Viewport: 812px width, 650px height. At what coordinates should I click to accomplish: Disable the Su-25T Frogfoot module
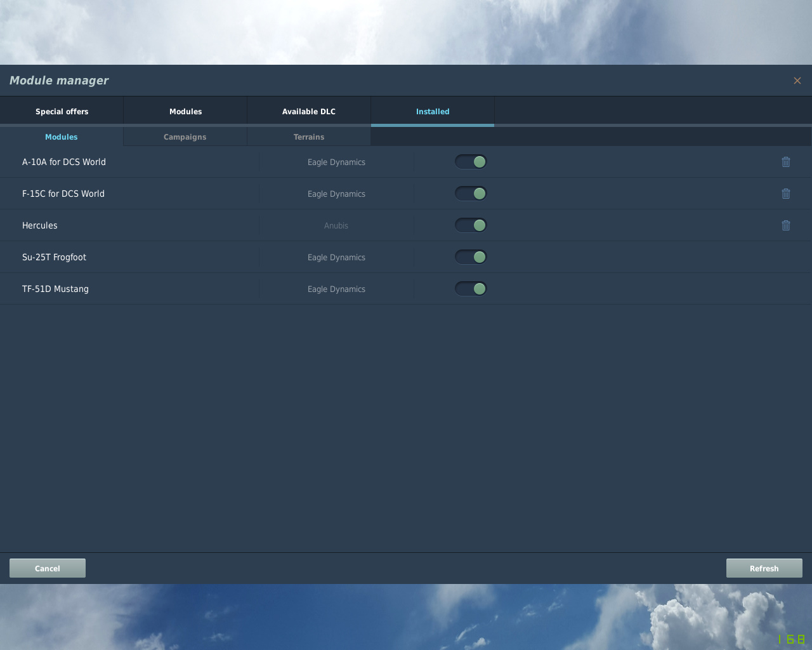coord(471,257)
